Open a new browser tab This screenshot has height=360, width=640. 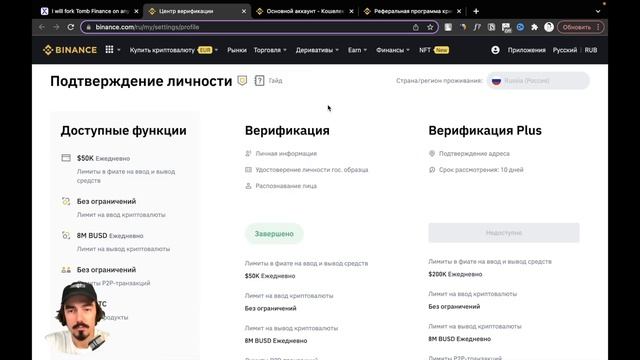(x=476, y=11)
